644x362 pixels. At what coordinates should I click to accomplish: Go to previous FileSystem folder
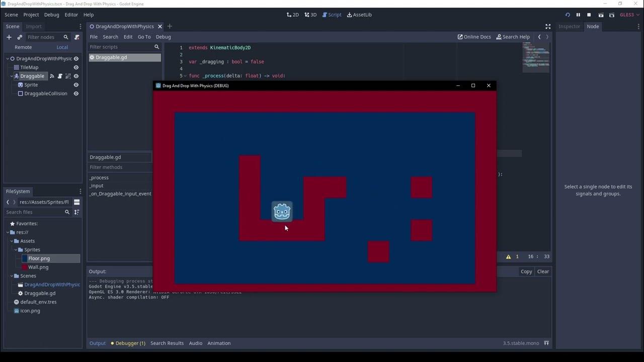coord(8,202)
